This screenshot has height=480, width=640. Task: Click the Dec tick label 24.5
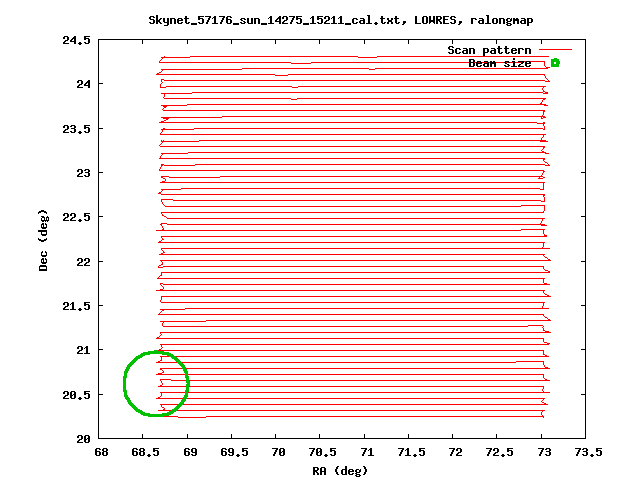[76, 40]
